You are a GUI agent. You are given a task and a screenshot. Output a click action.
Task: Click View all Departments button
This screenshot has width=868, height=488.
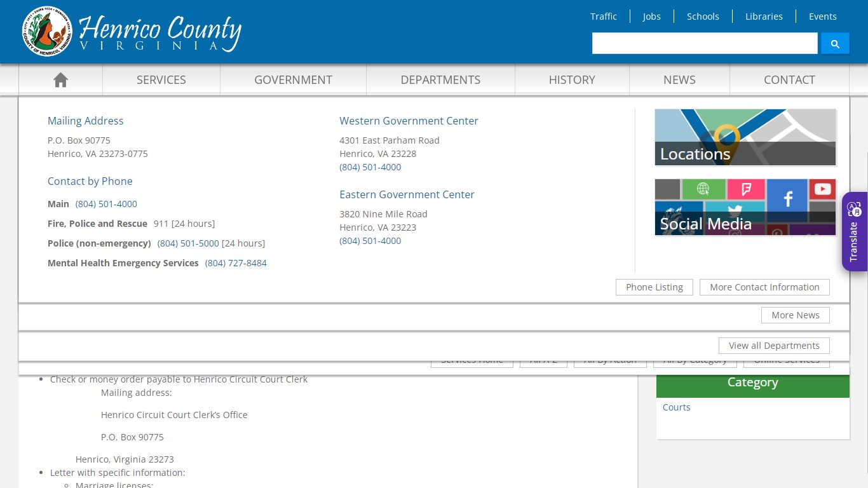click(x=774, y=346)
